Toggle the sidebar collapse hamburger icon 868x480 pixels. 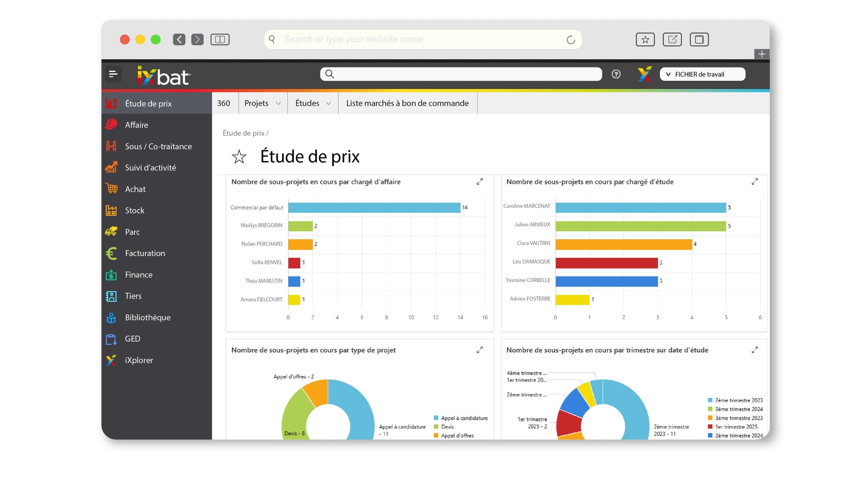pos(113,74)
